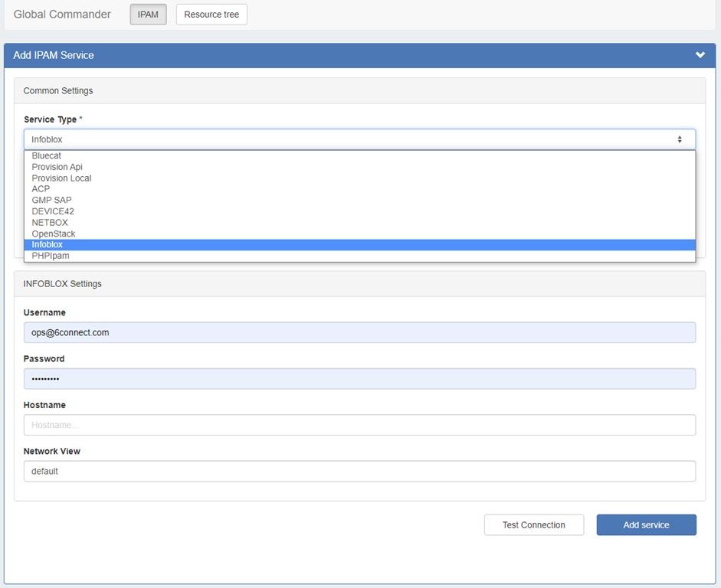Choose GMP SAP from the list
Viewport: 721px width, 588px height.
51,201
